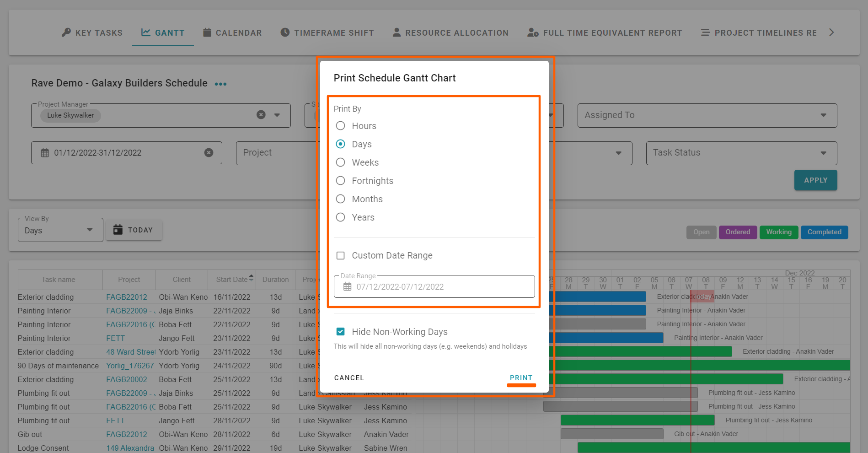
Task: Click the purple Ordered status legend swatch
Action: click(x=738, y=232)
